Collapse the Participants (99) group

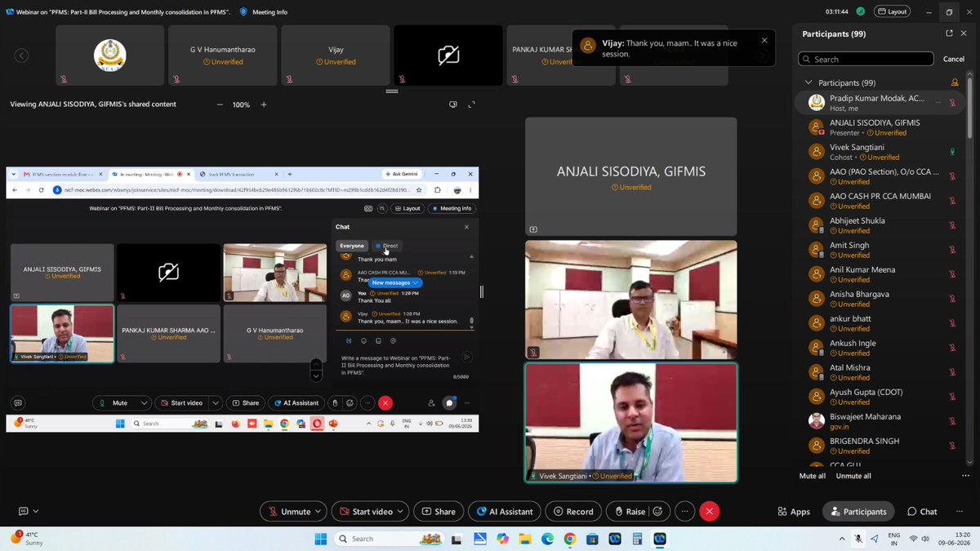tap(808, 82)
